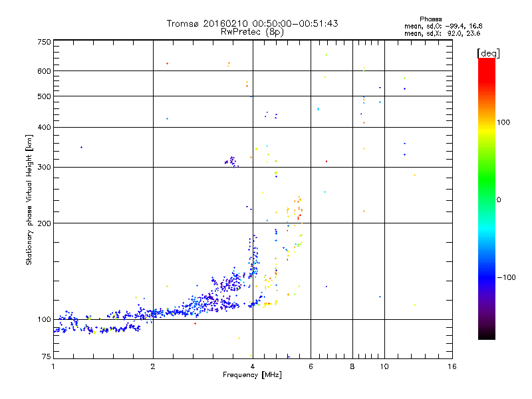The image size is (532, 399).
Task: Click the 'Frequency [MHz]' axis label
Action: tap(252, 375)
